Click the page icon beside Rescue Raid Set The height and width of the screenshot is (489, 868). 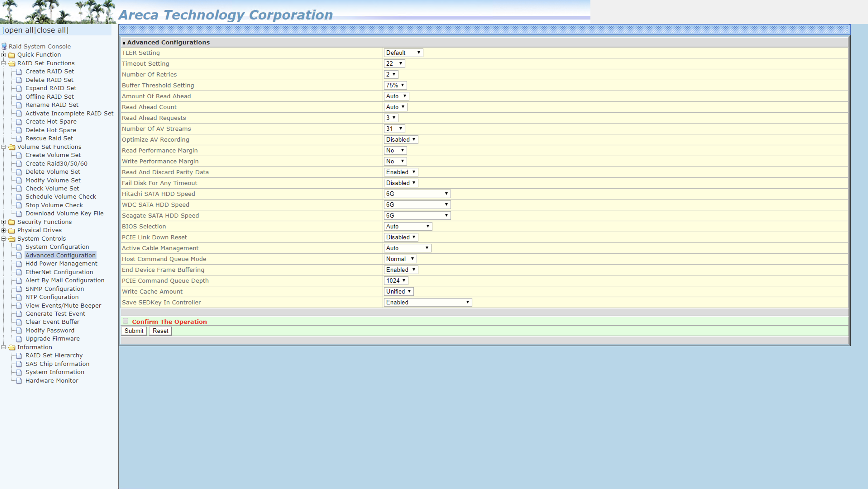click(x=19, y=138)
